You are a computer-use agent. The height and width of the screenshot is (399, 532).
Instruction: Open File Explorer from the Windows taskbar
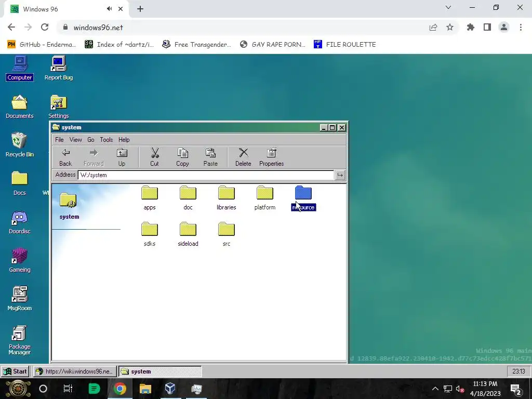[x=145, y=389]
